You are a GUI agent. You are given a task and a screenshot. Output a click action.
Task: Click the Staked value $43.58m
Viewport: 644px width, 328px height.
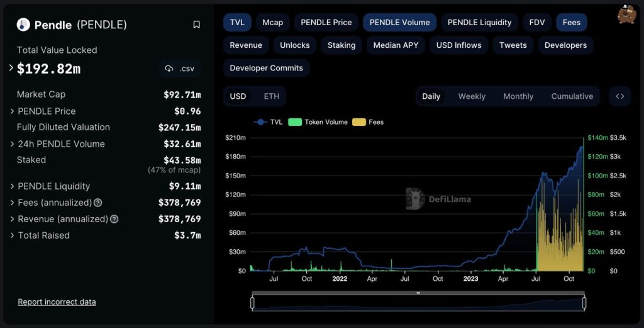(x=182, y=161)
